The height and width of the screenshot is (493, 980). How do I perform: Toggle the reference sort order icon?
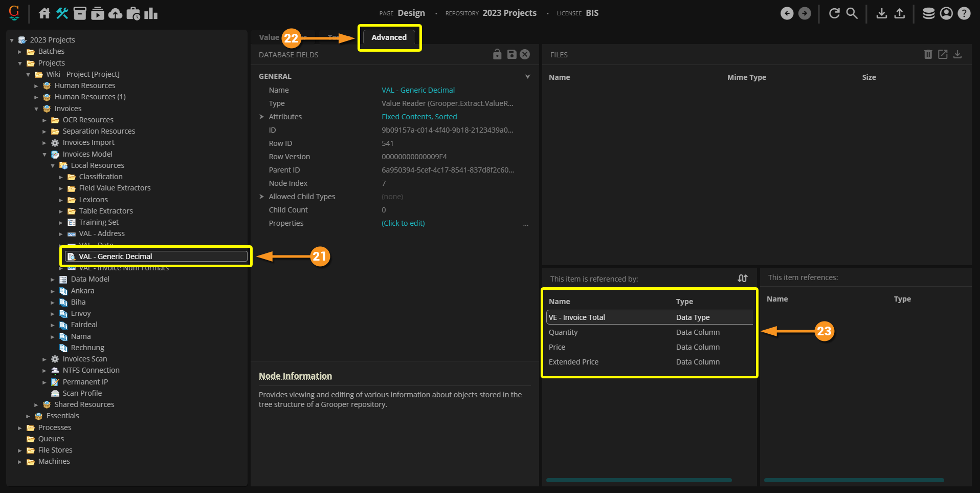743,278
